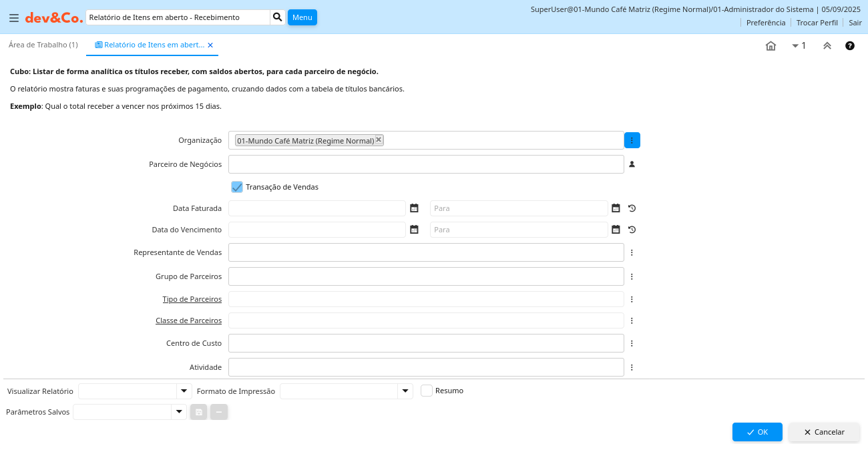
Task: Open the help question mark icon
Action: (849, 46)
